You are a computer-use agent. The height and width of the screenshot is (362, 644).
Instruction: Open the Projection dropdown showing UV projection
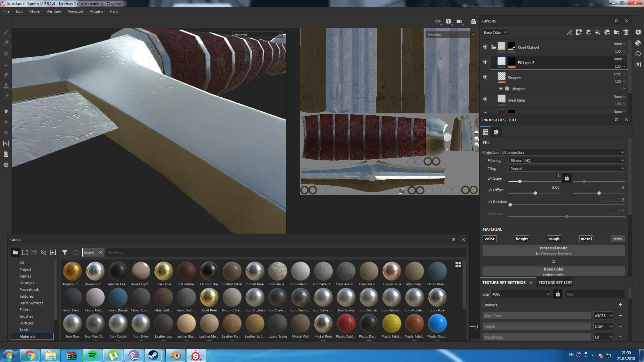tap(562, 153)
